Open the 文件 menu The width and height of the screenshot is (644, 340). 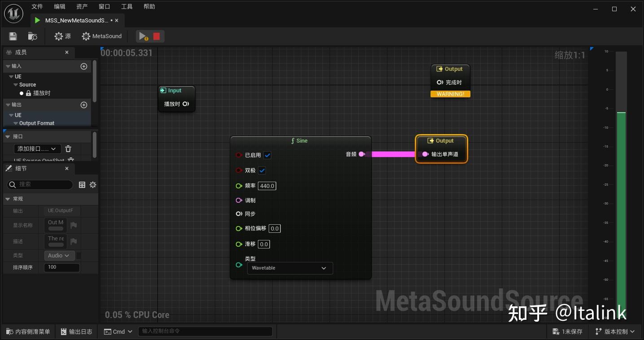click(37, 7)
